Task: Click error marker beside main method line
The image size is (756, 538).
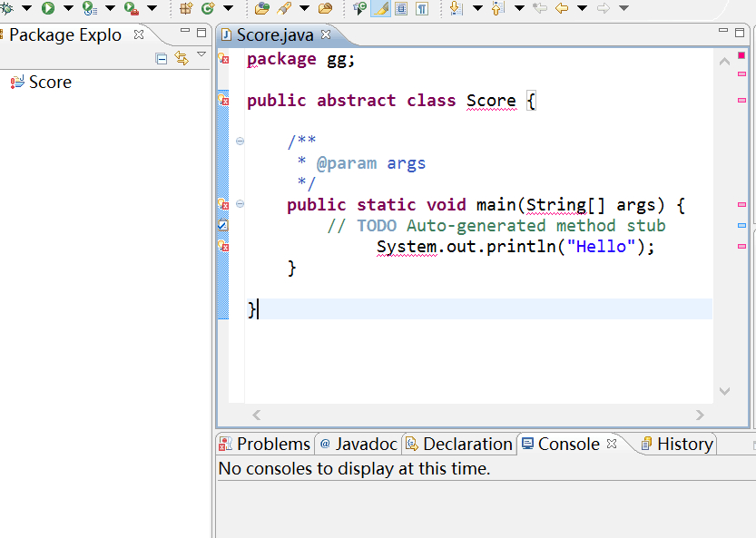Action: (x=223, y=204)
